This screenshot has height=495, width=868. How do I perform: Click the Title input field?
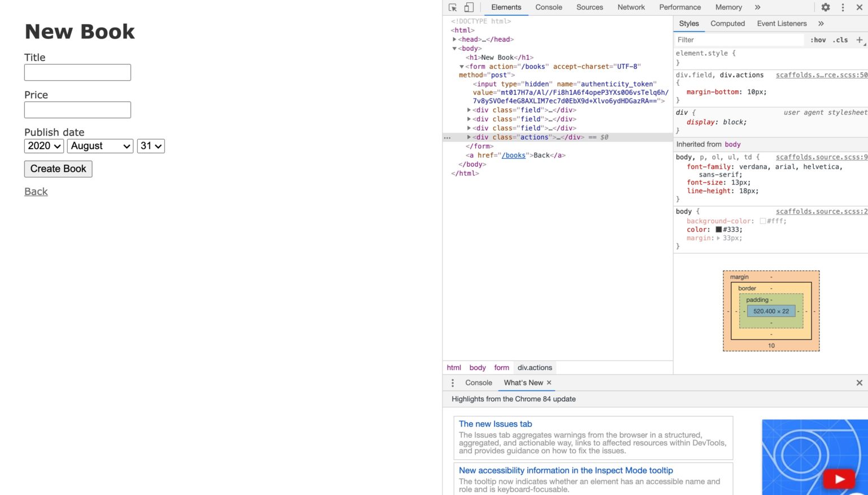(77, 72)
